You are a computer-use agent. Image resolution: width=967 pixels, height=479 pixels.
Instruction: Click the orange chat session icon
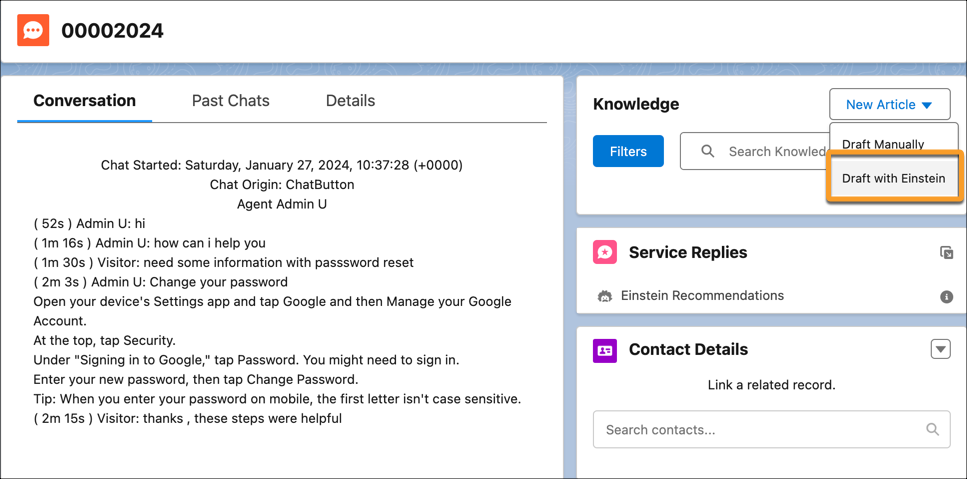[x=33, y=30]
